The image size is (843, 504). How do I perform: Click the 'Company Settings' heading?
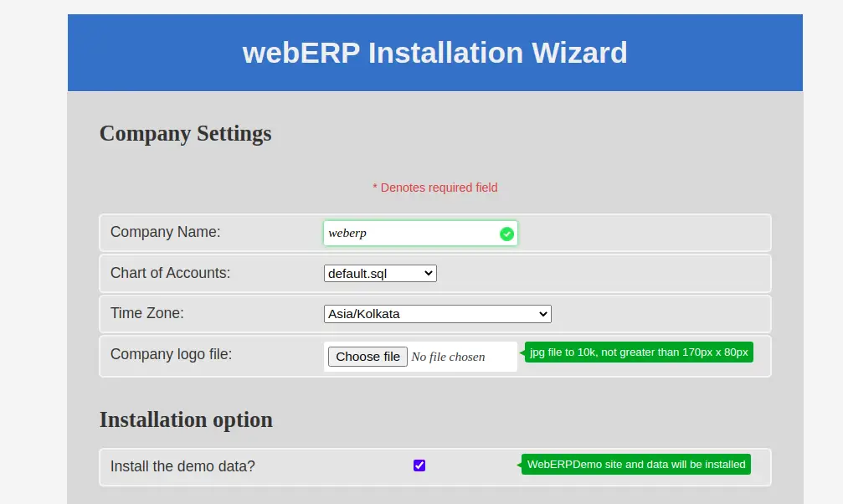pos(186,133)
